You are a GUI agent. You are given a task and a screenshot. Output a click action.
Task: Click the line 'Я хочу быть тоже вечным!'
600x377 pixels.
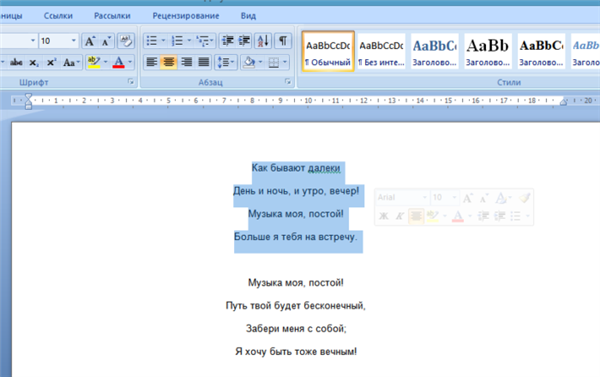[296, 351]
